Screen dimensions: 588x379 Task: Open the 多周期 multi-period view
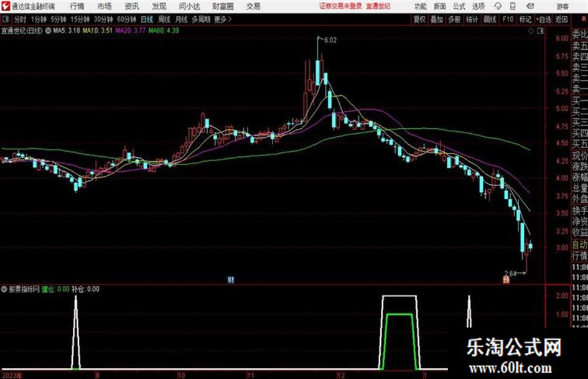[x=201, y=19]
